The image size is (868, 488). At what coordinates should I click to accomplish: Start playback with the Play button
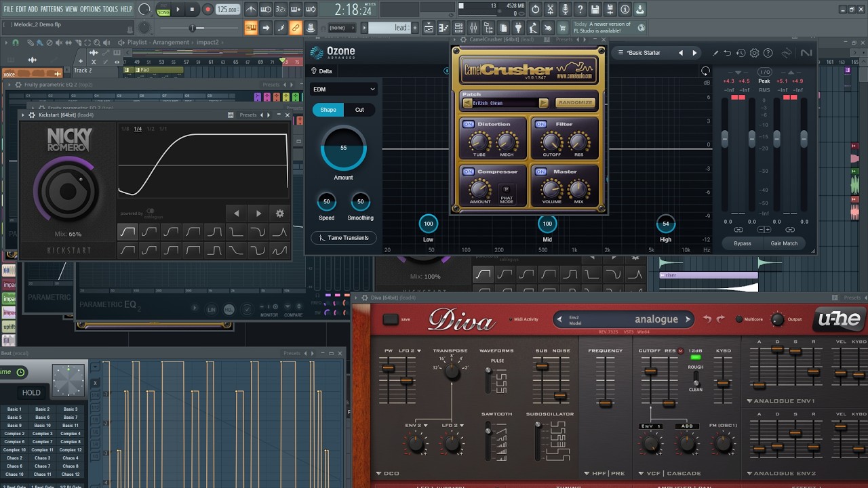pyautogui.click(x=179, y=9)
